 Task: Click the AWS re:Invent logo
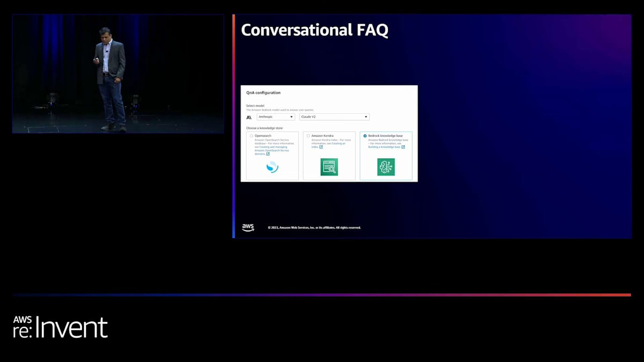pos(60,327)
